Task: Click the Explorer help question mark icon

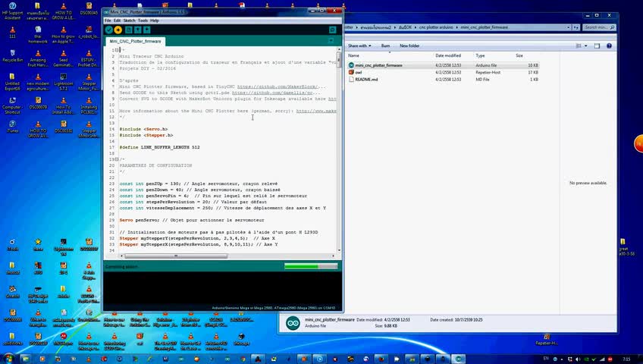Action: [x=609, y=46]
